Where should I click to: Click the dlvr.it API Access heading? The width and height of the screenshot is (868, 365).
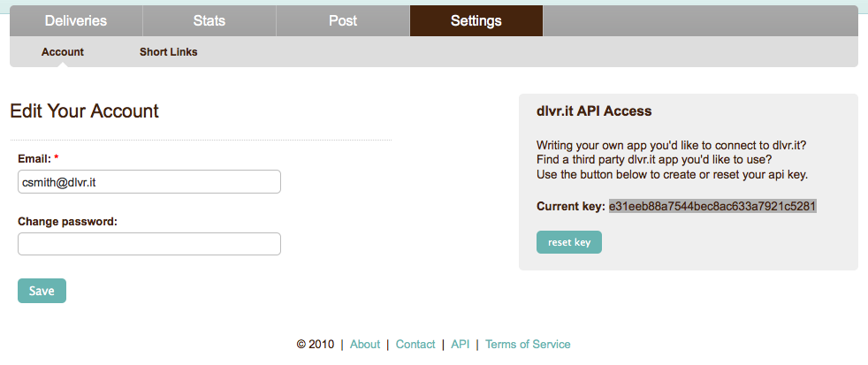pyautogui.click(x=594, y=111)
